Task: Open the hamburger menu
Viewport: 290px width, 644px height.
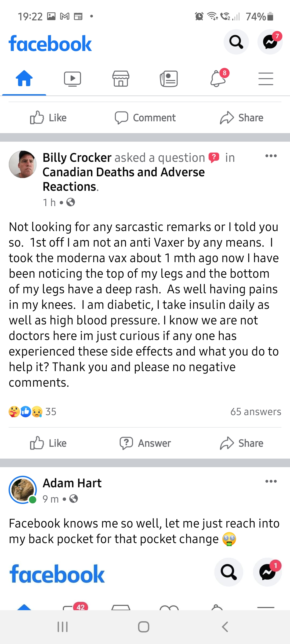Action: click(x=266, y=79)
